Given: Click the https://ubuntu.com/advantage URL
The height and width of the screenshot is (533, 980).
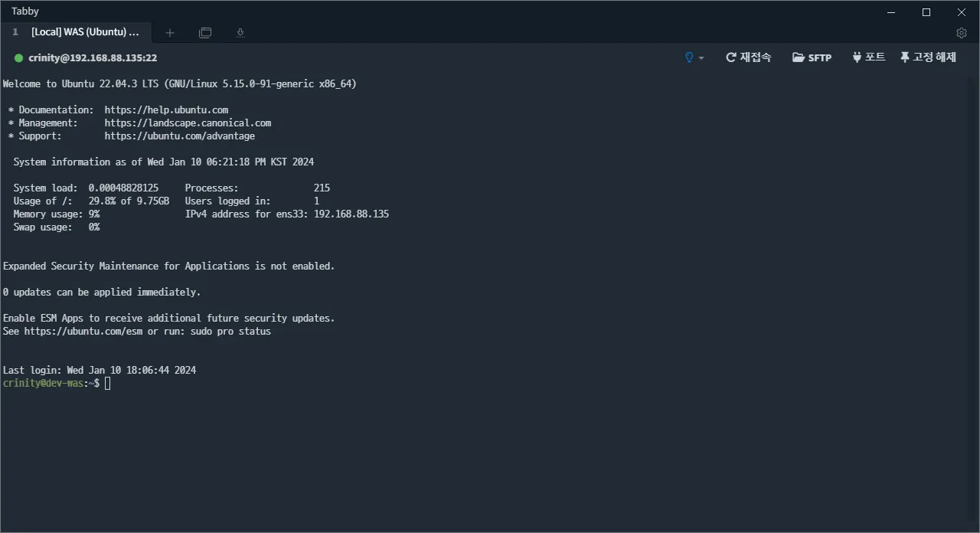Looking at the screenshot, I should (x=180, y=136).
